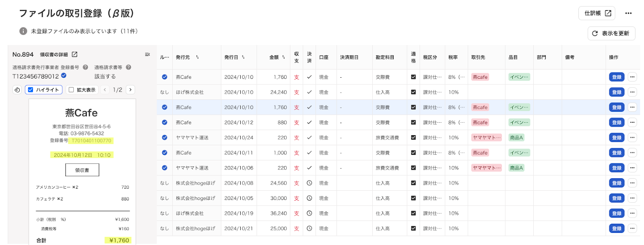Click rule check icon for 2024/10/24 row

[165, 138]
